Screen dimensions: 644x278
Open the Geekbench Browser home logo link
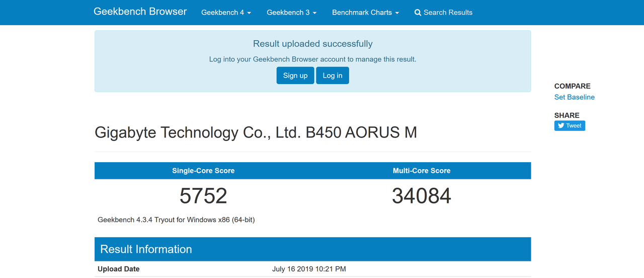click(x=140, y=12)
